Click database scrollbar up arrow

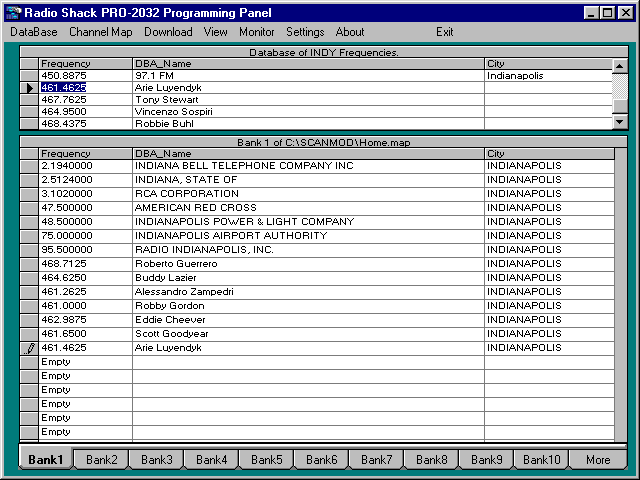click(620, 66)
